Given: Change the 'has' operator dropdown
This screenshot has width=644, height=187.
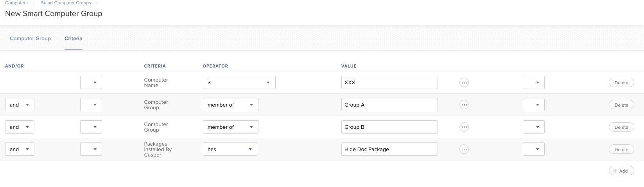Looking at the screenshot, I should tap(230, 149).
